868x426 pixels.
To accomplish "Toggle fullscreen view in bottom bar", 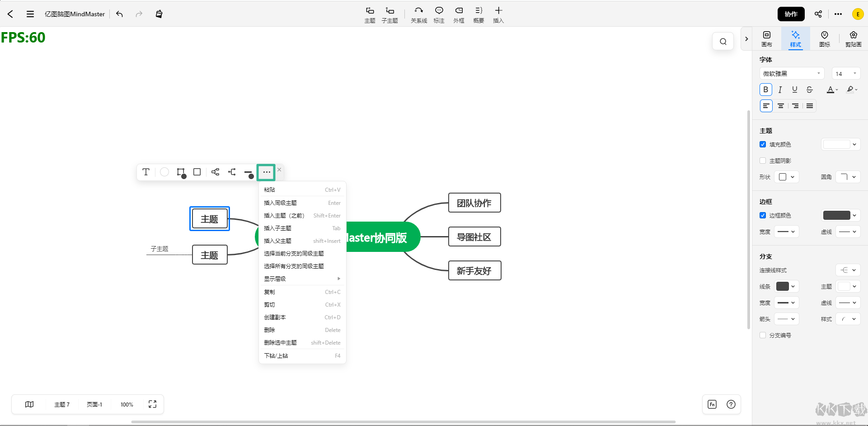I will click(x=152, y=404).
